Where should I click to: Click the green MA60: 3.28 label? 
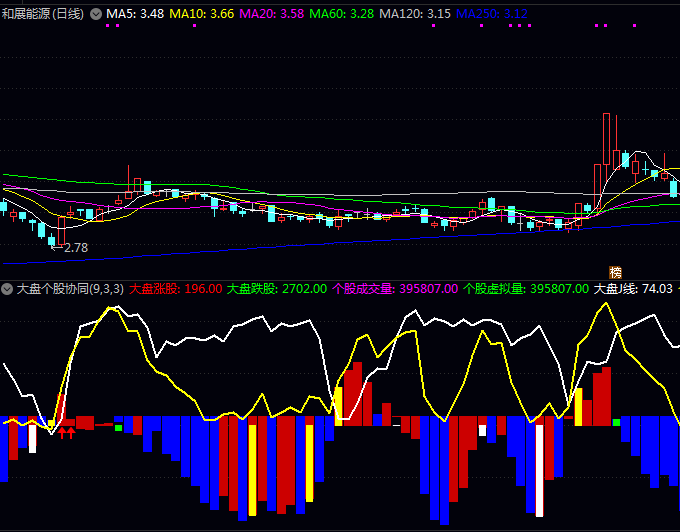pyautogui.click(x=342, y=14)
